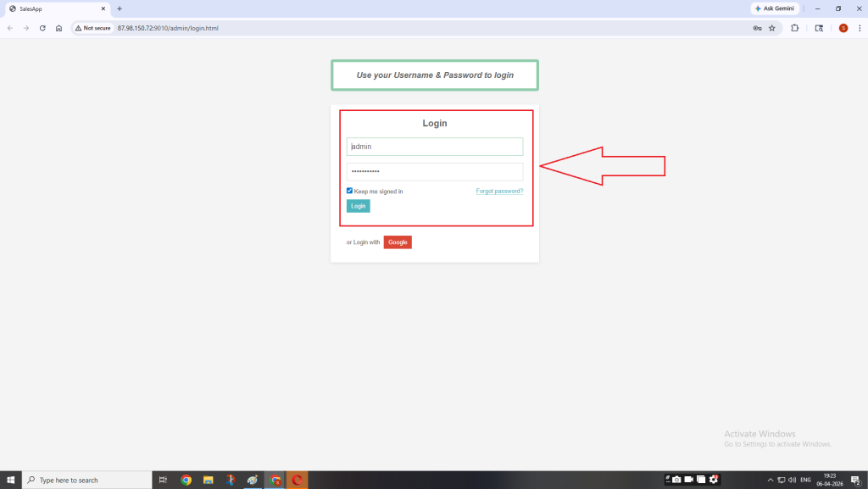868x489 pixels.
Task: Uncheck the Keep me signed in checkbox
Action: 350,191
